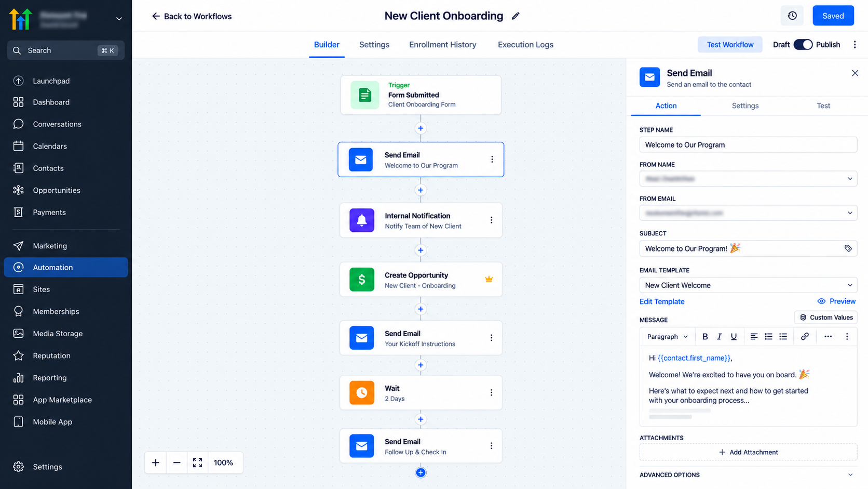The width and height of the screenshot is (868, 489).
Task: Click the Step Name input field
Action: (x=748, y=145)
